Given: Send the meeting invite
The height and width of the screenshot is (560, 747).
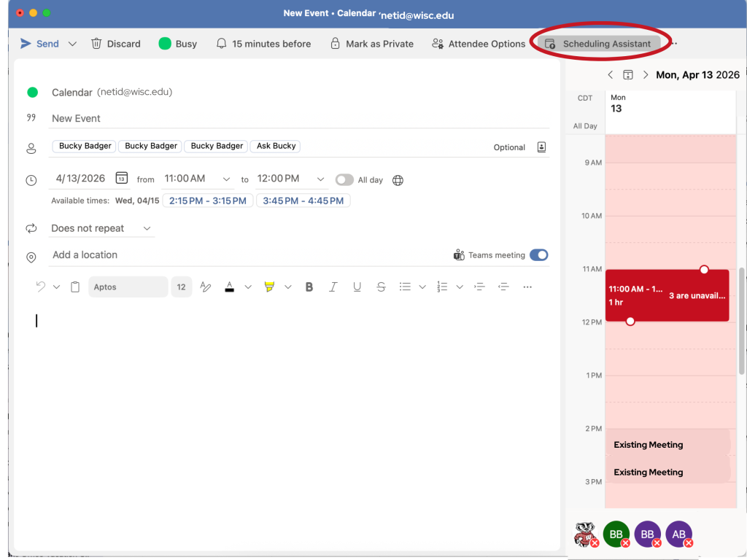Looking at the screenshot, I should [x=40, y=44].
